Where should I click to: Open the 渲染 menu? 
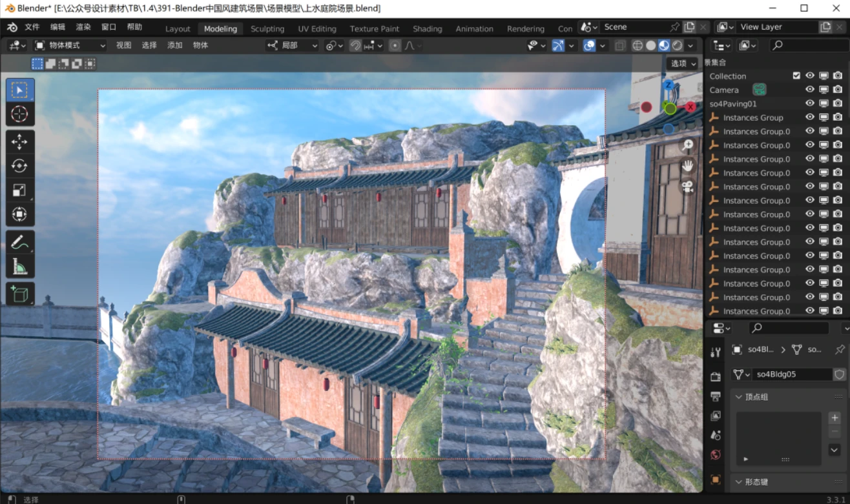point(82,27)
